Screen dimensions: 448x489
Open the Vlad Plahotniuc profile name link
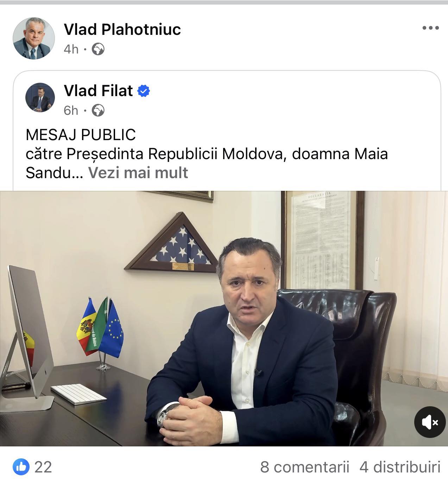[122, 29]
